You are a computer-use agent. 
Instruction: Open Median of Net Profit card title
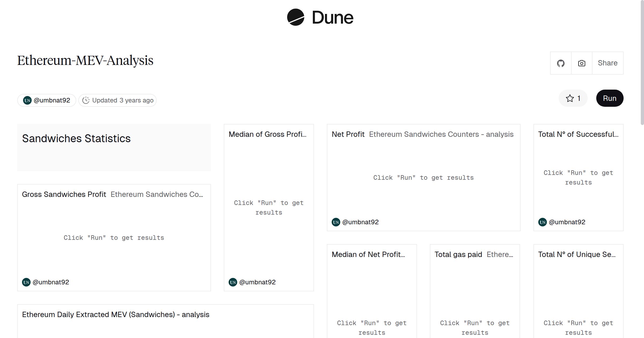368,255
